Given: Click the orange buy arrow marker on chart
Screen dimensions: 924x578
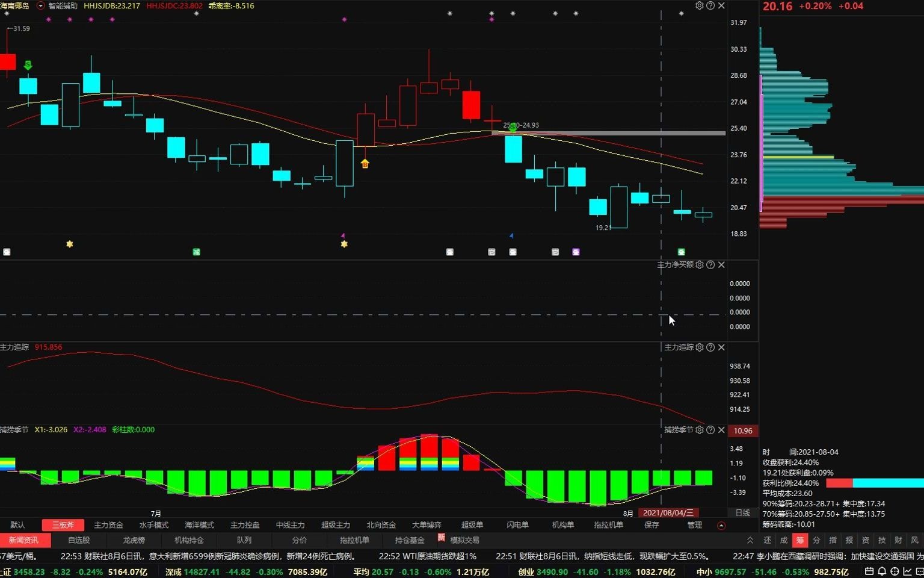Looking at the screenshot, I should tap(365, 163).
